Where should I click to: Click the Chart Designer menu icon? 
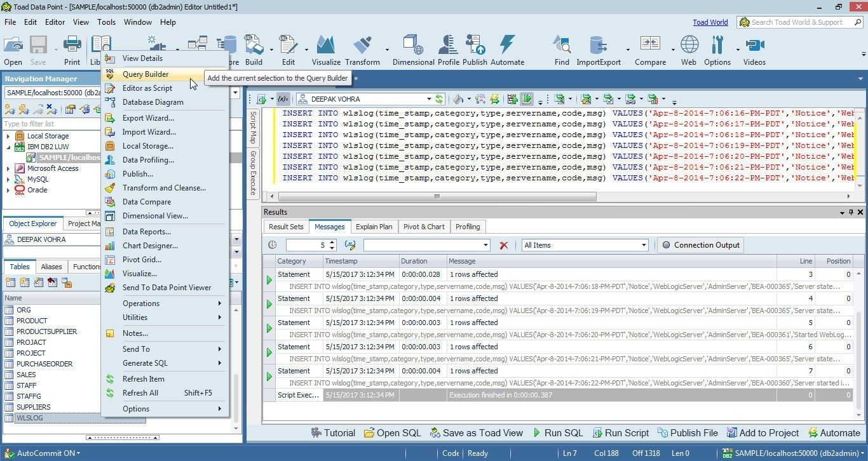pyautogui.click(x=110, y=246)
